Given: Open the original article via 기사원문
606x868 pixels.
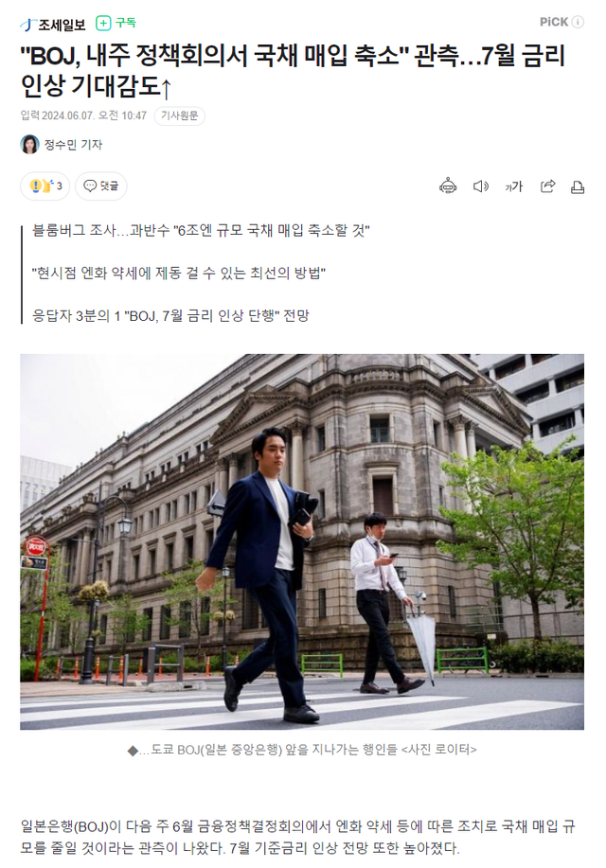Looking at the screenshot, I should tap(179, 115).
